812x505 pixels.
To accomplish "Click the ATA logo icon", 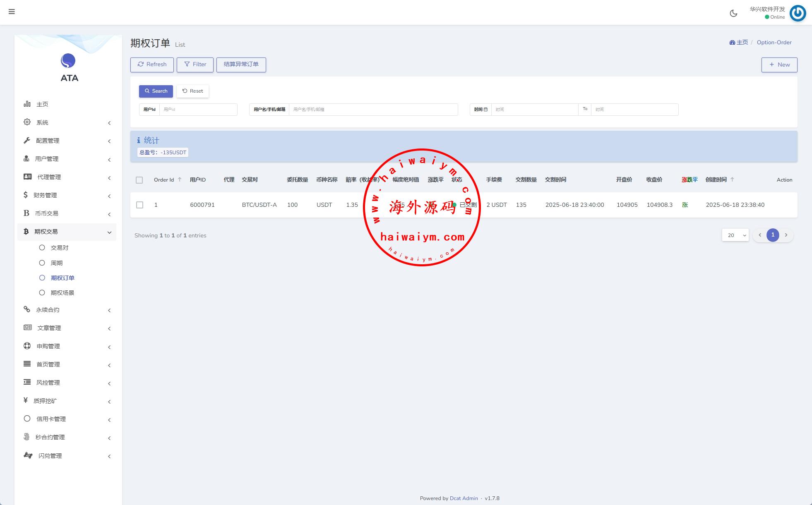I will pyautogui.click(x=68, y=61).
